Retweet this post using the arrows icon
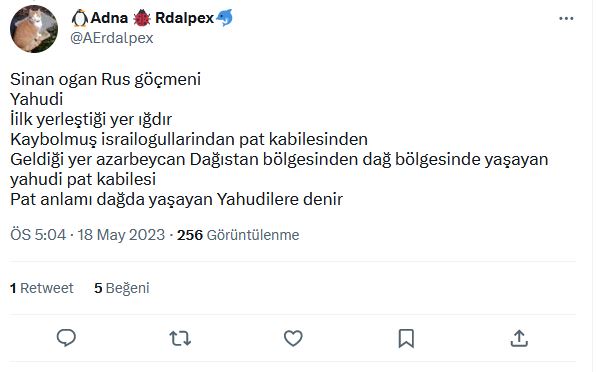The width and height of the screenshot is (597, 372). pos(180,338)
